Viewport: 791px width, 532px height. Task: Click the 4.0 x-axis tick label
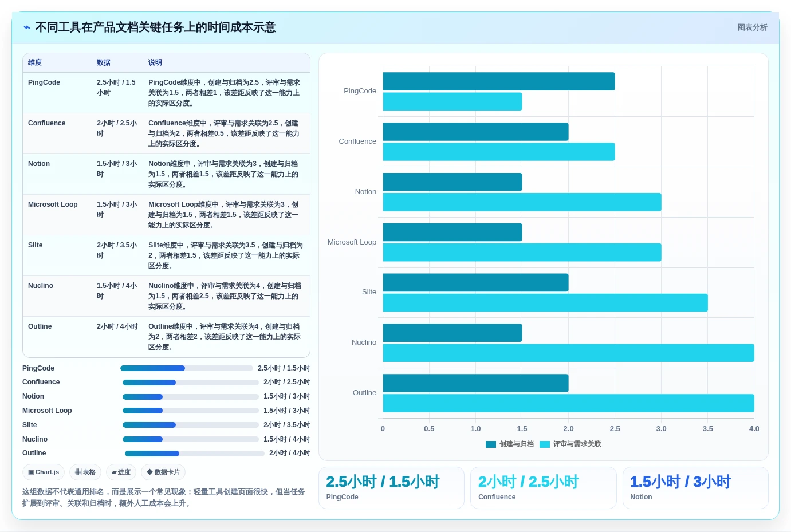pyautogui.click(x=754, y=429)
